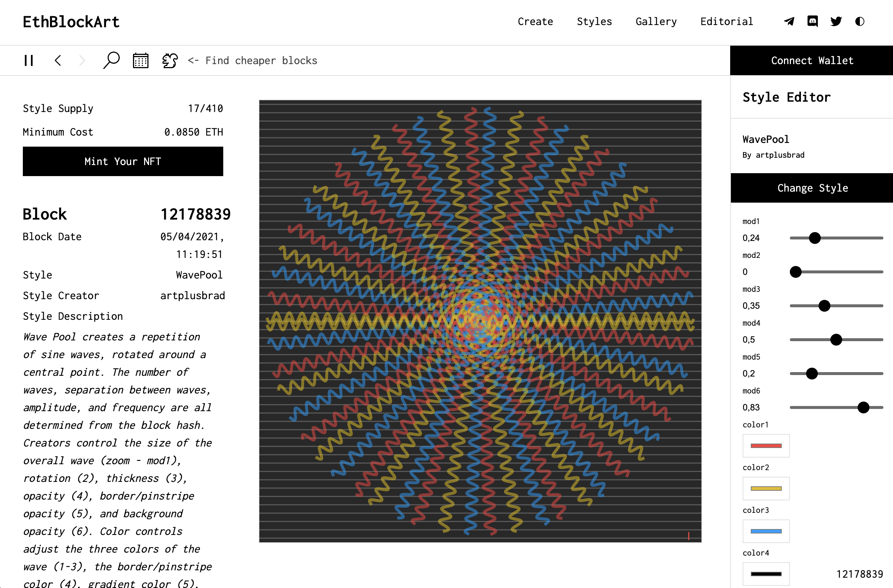
Task: Open the EthBlockArt Telegram channel
Action: [789, 21]
